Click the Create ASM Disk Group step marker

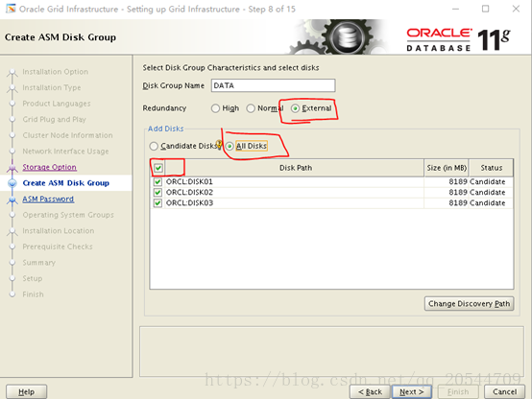[12, 183]
